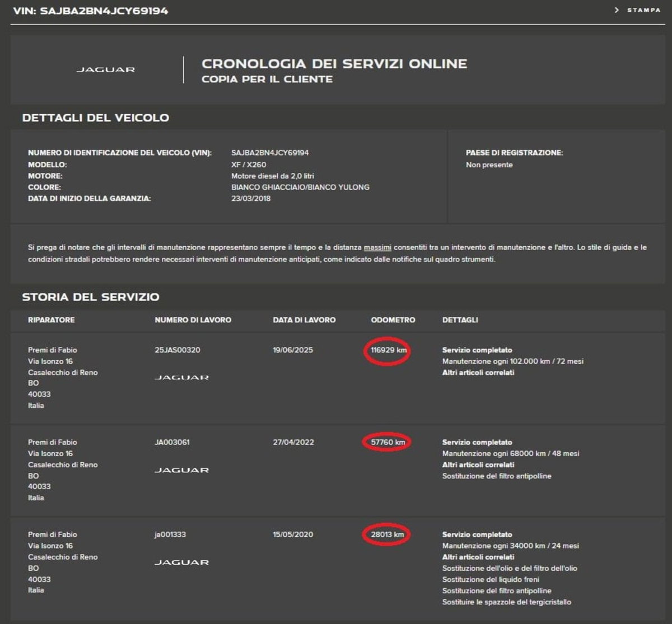This screenshot has width=672, height=624.
Task: Click job number ja001333
Action: [170, 535]
